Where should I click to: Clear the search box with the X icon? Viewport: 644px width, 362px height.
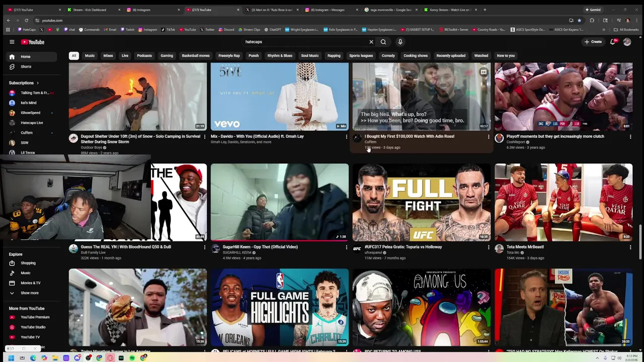371,42
